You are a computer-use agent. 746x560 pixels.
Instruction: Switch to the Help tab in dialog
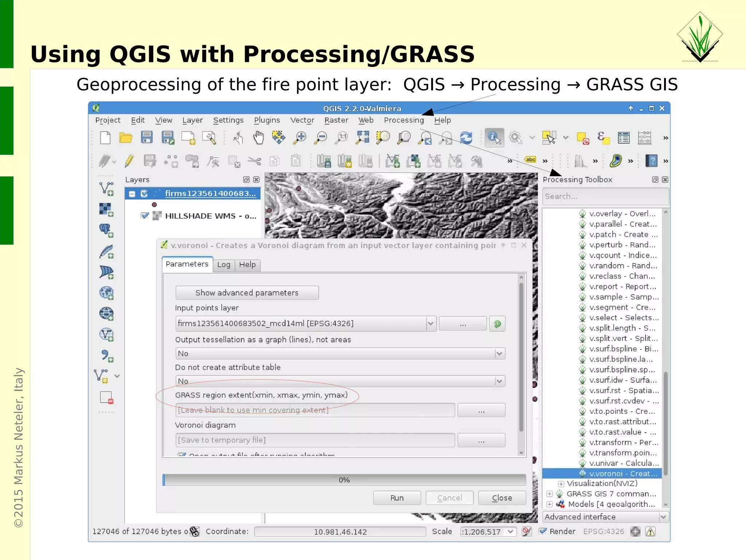click(x=247, y=265)
